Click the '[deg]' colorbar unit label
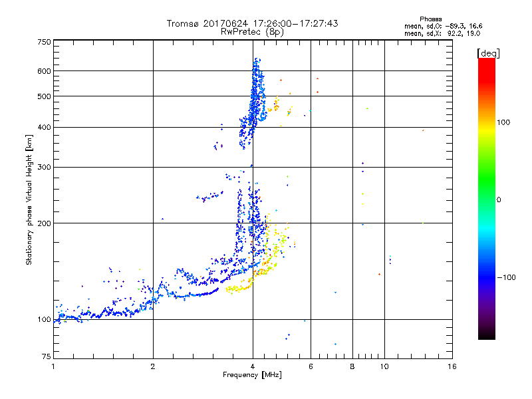532x399 pixels. pyautogui.click(x=488, y=53)
